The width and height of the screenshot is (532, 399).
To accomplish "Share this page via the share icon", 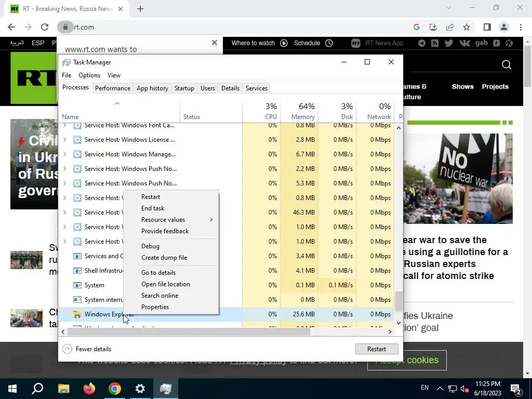I will click(x=450, y=27).
